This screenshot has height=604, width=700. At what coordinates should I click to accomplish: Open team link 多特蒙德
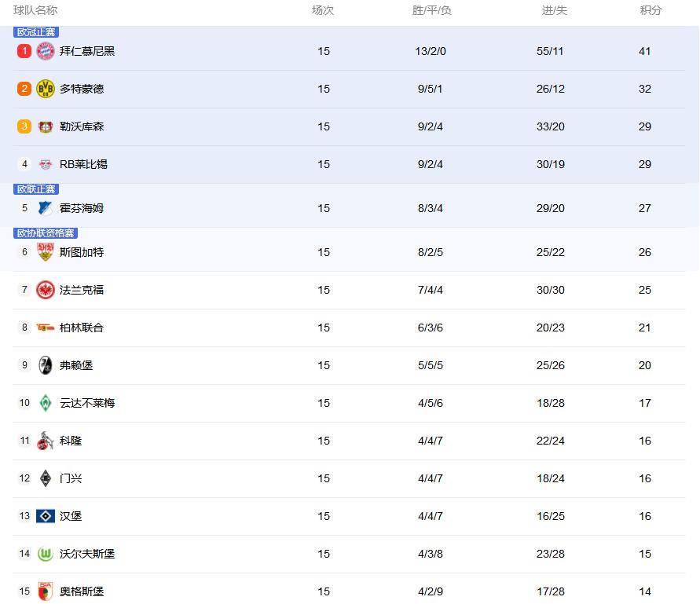pos(82,89)
